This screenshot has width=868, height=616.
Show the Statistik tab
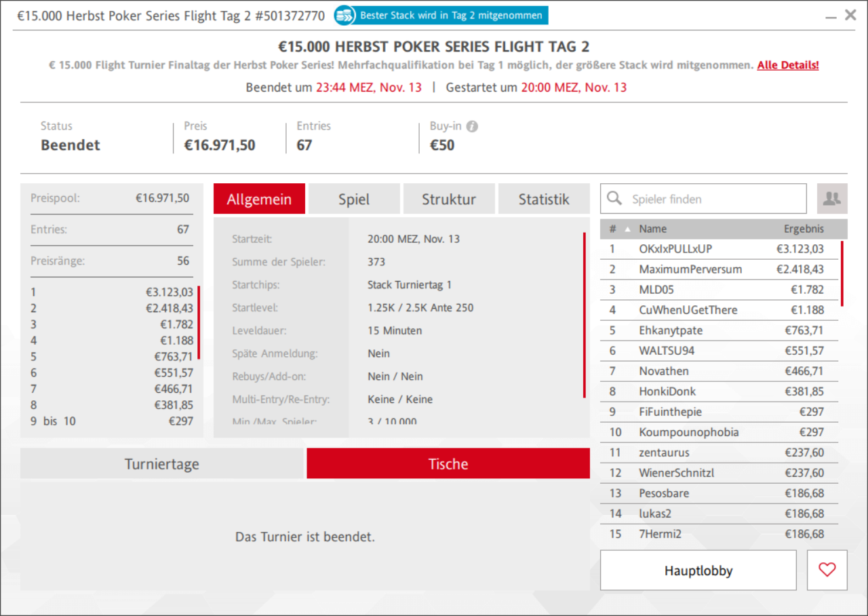(x=543, y=199)
